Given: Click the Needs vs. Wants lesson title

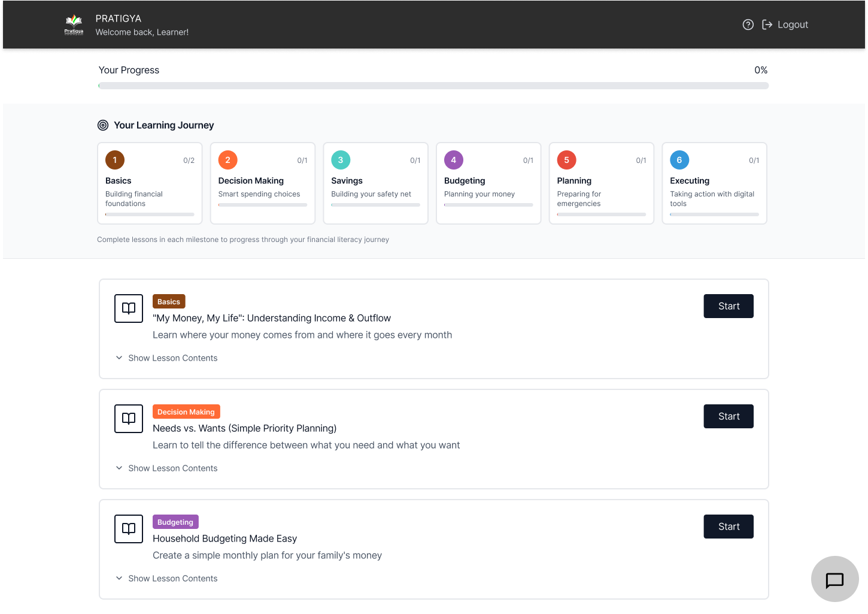Looking at the screenshot, I should tap(244, 428).
